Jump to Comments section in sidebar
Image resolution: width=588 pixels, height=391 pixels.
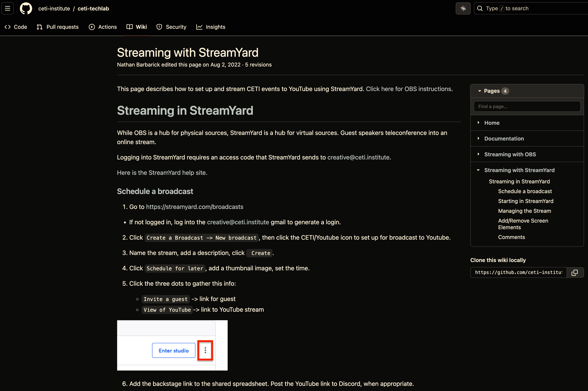511,237
